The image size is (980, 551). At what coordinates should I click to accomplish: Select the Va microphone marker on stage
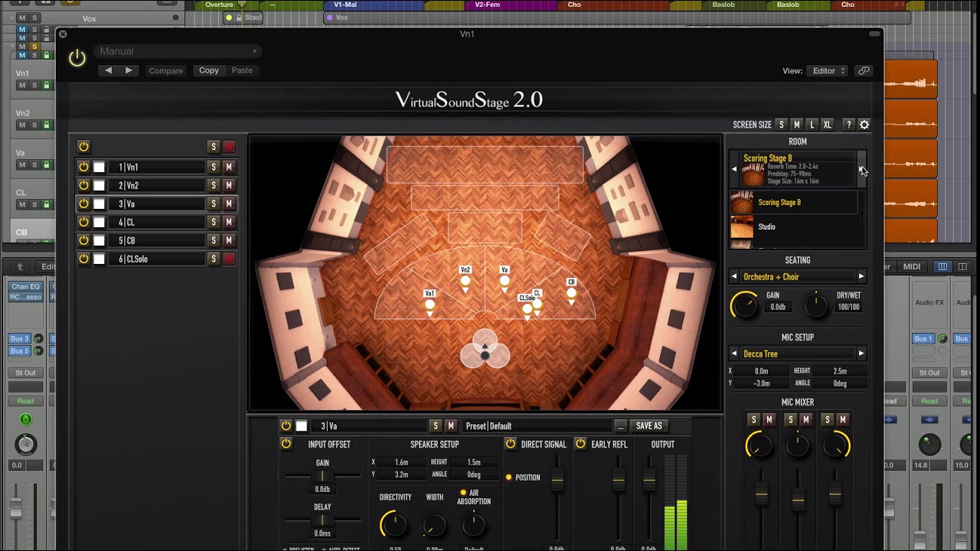(x=505, y=280)
